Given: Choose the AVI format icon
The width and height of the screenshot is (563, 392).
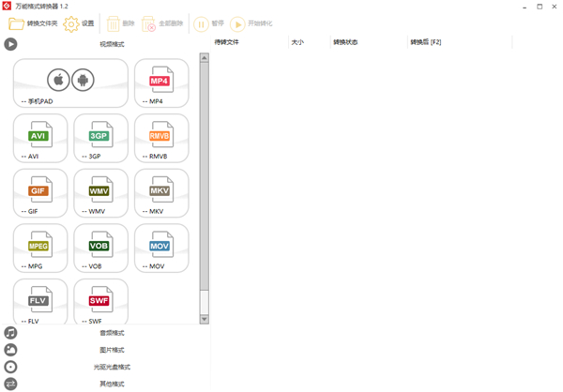Looking at the screenshot, I should click(39, 138).
